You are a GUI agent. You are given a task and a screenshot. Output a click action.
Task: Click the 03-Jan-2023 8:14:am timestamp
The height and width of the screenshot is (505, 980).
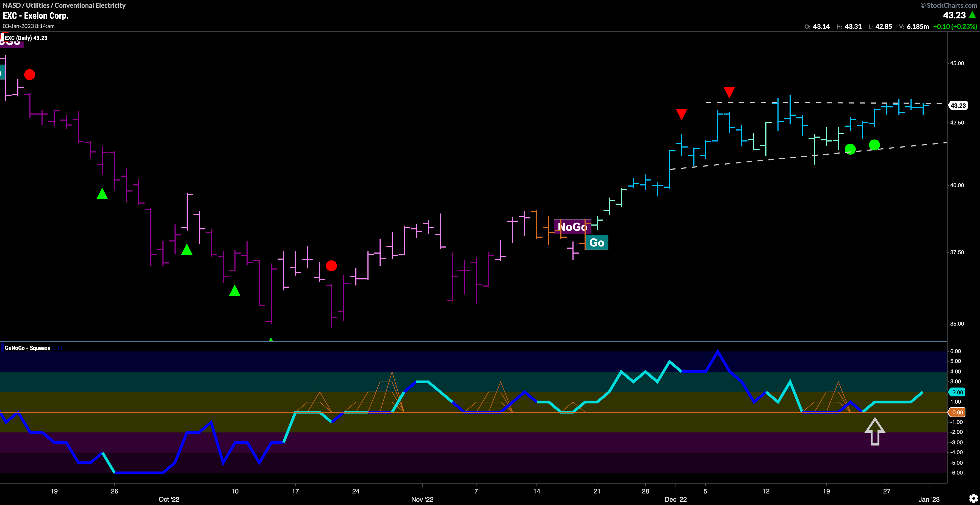[x=29, y=26]
